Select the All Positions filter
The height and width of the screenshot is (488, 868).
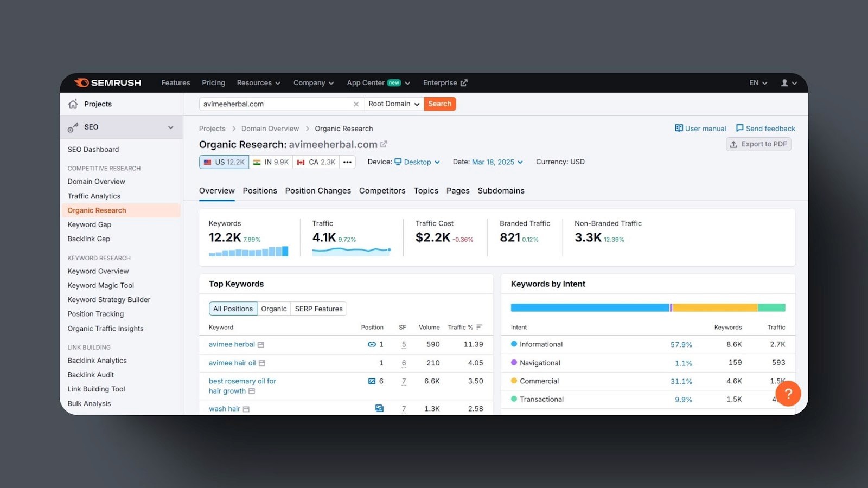coord(233,309)
